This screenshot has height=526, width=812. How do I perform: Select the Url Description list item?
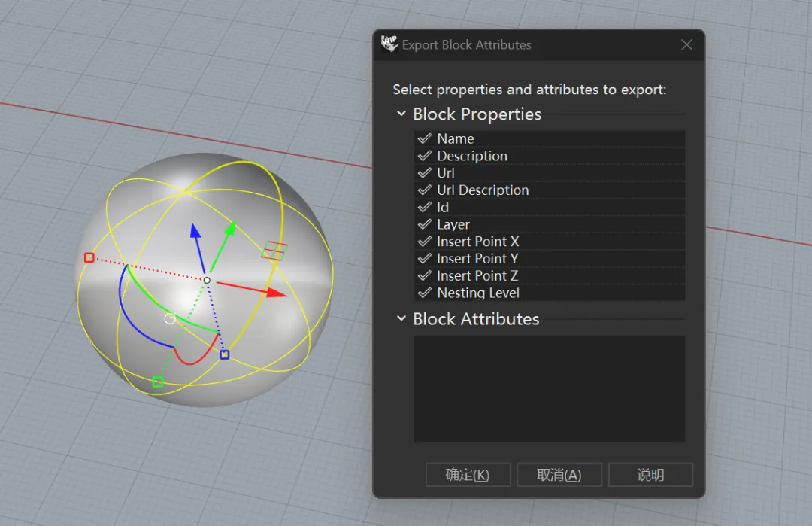[x=483, y=190]
